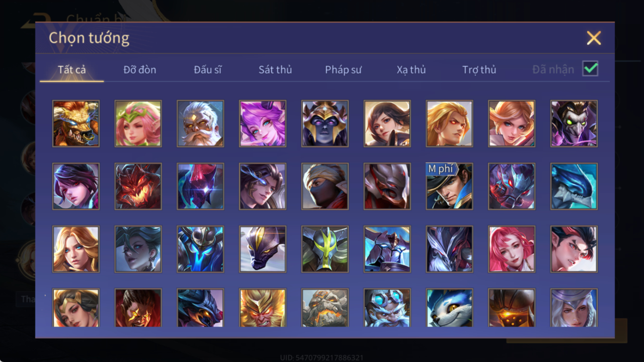Pick the white-bearded old man hero

[x=201, y=124]
